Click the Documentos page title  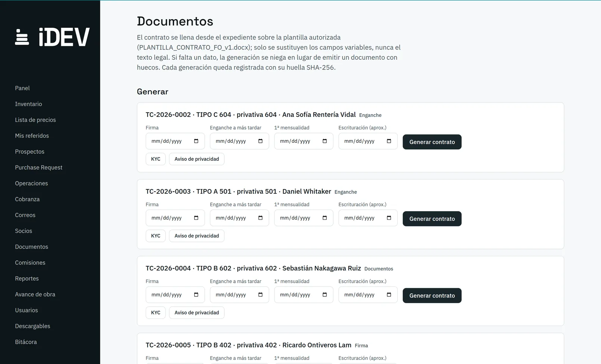click(175, 21)
